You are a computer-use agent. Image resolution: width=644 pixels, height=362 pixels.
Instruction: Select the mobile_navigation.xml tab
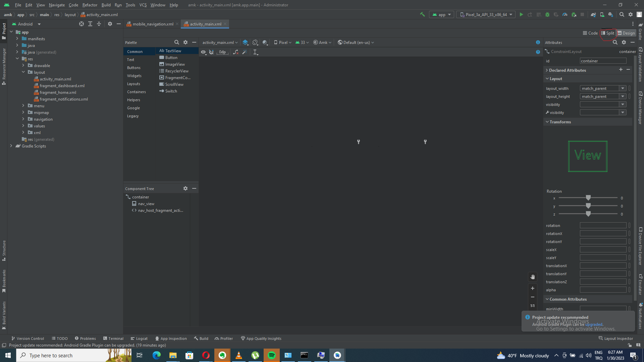coord(152,24)
